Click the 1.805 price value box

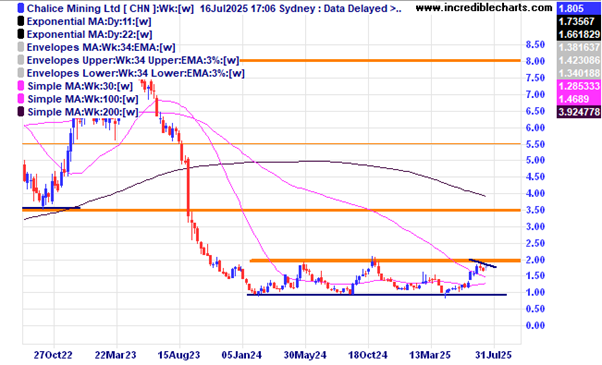tap(578, 8)
